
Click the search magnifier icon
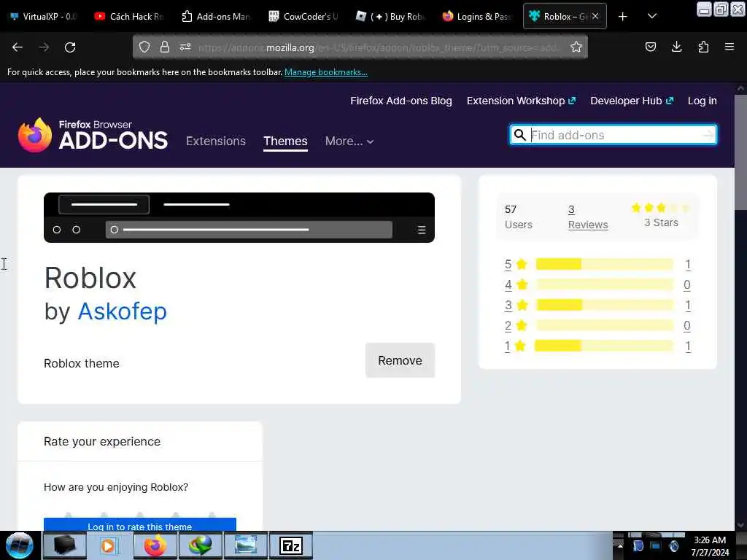(x=520, y=135)
